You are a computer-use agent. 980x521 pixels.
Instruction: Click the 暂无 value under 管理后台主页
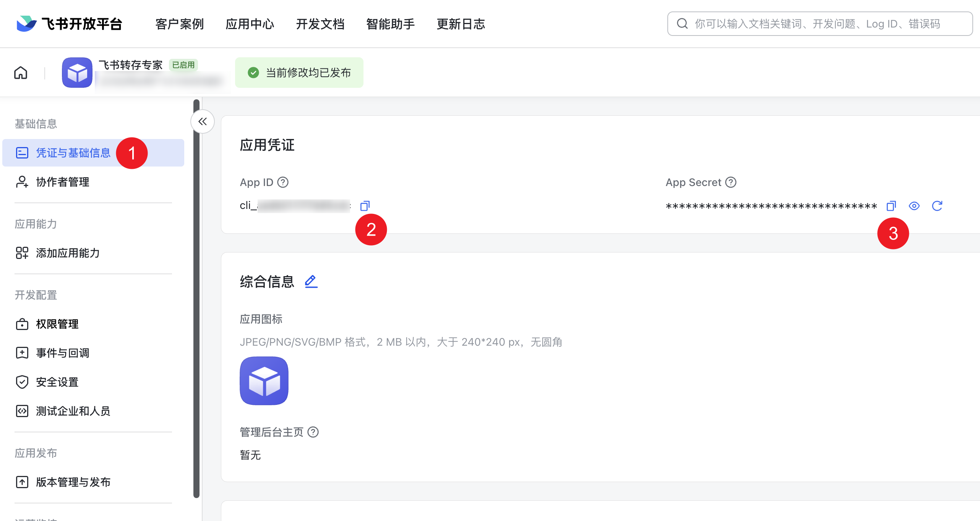point(250,455)
